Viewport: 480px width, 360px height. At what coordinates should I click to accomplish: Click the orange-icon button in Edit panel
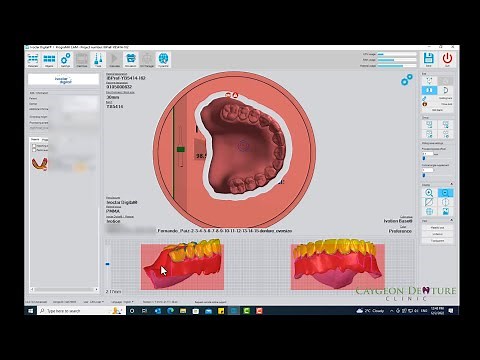click(x=437, y=104)
